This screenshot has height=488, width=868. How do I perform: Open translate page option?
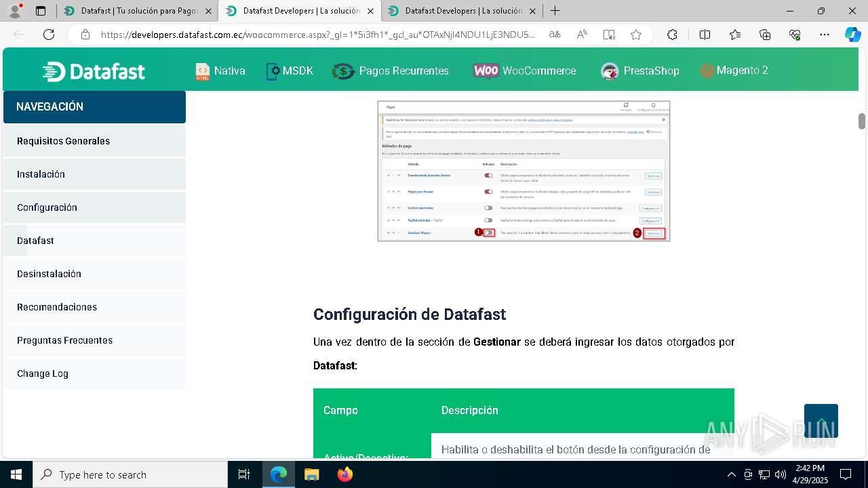tap(555, 35)
